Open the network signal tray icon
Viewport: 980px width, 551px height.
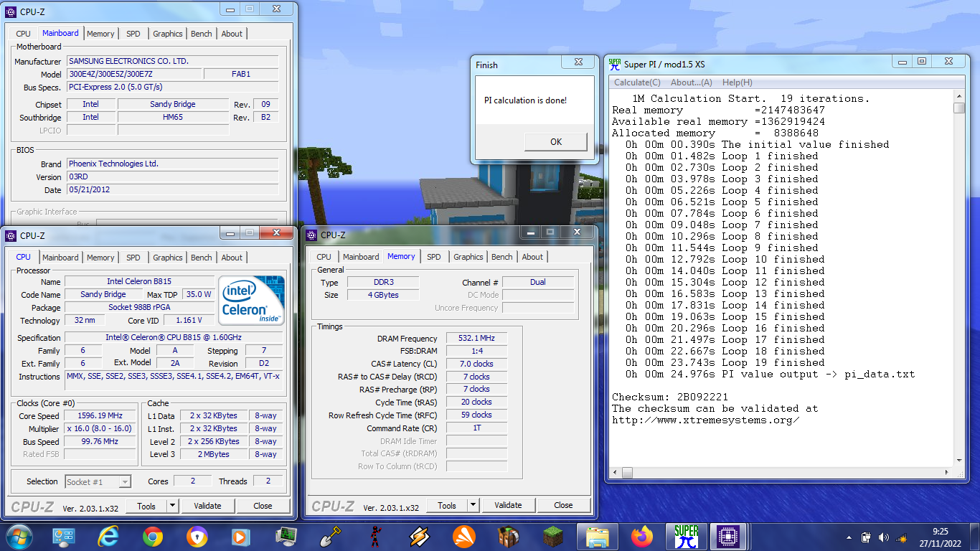(x=902, y=537)
